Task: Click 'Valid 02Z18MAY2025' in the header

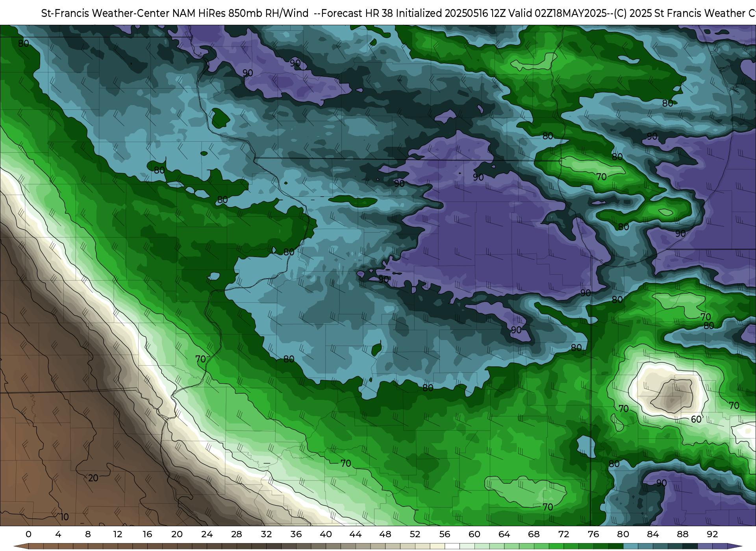Action: tap(558, 13)
